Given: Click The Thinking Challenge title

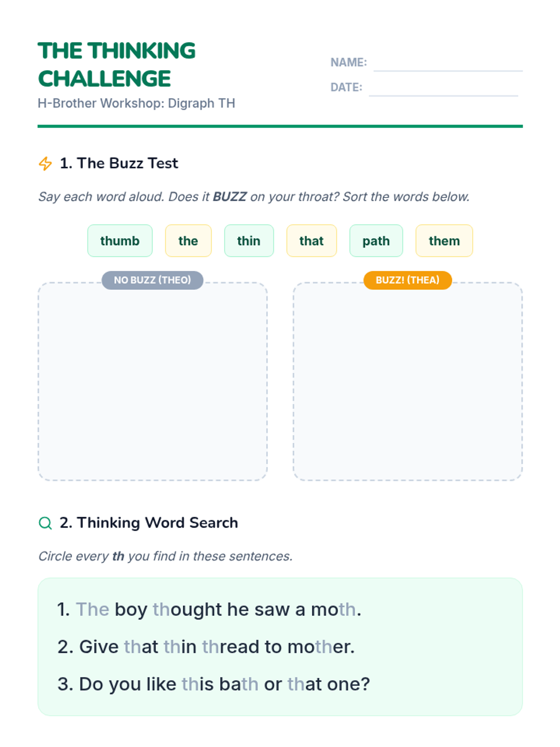Looking at the screenshot, I should pyautogui.click(x=117, y=64).
